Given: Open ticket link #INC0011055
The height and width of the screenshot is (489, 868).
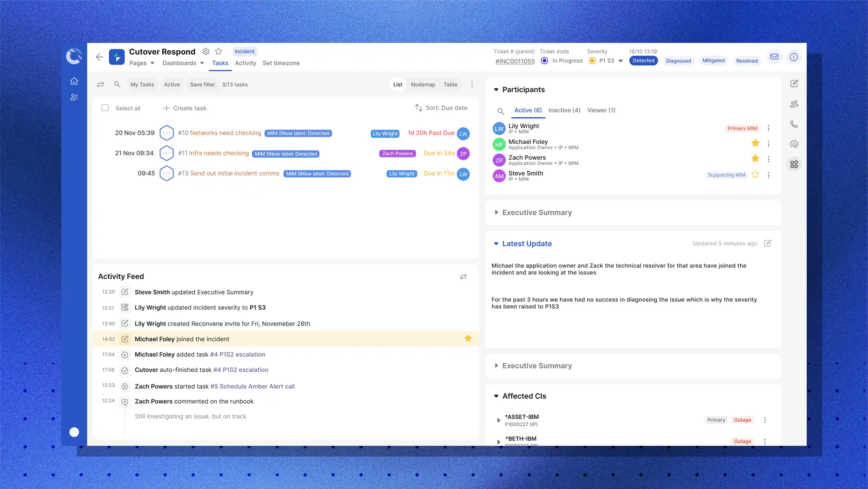Looking at the screenshot, I should [515, 61].
